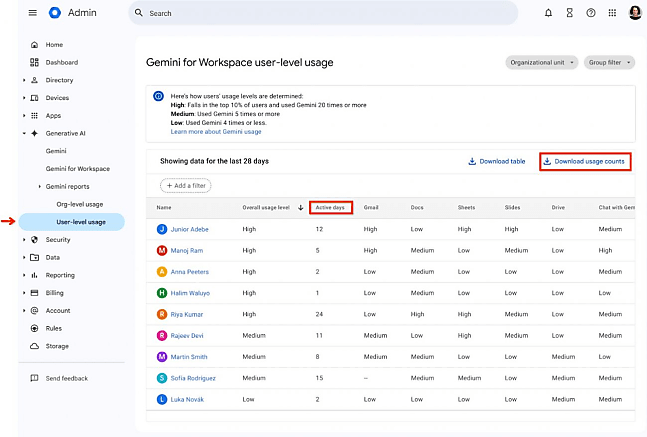Click the info icon in usage notice
This screenshot has height=437, width=647.
[158, 96]
